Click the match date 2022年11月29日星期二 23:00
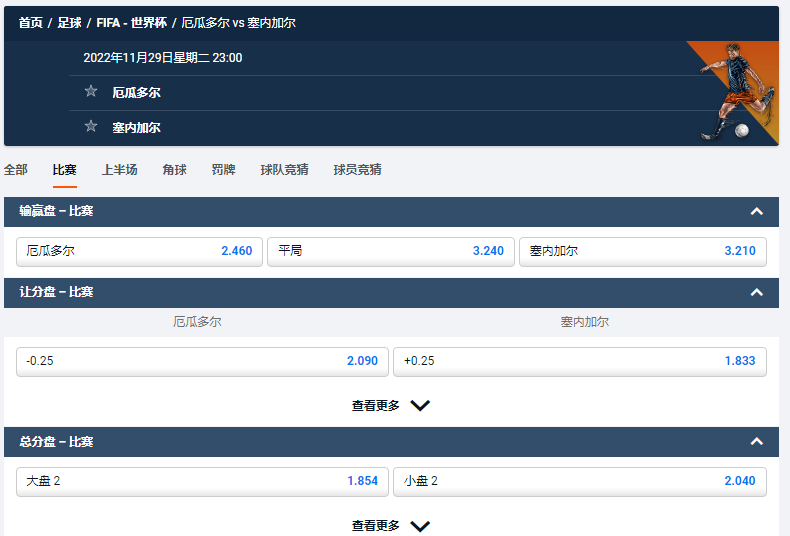 tap(163, 58)
